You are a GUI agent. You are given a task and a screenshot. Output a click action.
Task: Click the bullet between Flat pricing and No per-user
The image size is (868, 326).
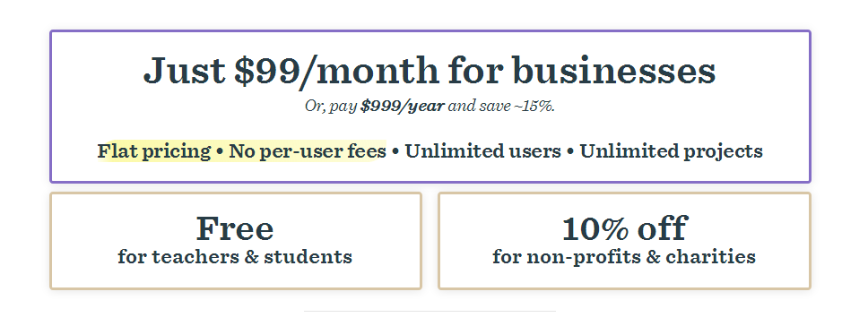[220, 152]
